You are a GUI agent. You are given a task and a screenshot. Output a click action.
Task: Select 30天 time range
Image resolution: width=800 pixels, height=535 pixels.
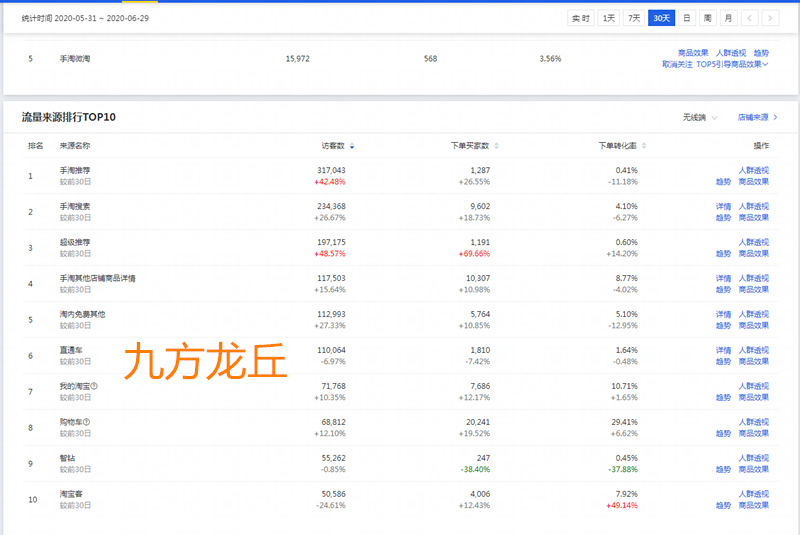click(662, 18)
